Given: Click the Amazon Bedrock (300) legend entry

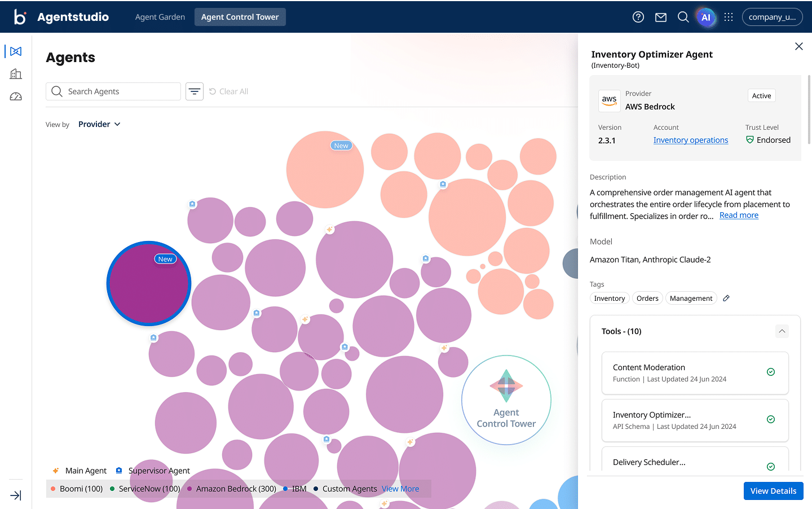Looking at the screenshot, I should point(232,489).
